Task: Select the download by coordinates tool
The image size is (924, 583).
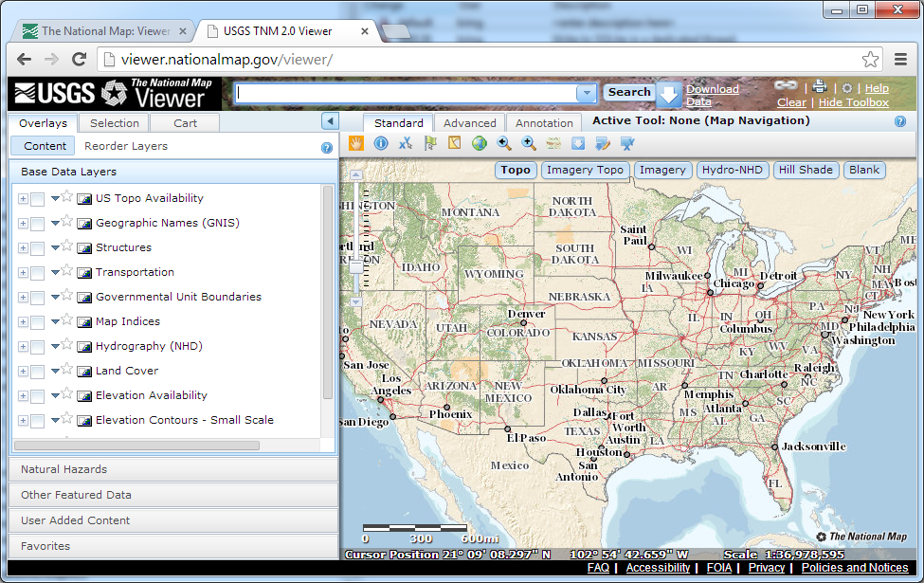Action: point(627,143)
